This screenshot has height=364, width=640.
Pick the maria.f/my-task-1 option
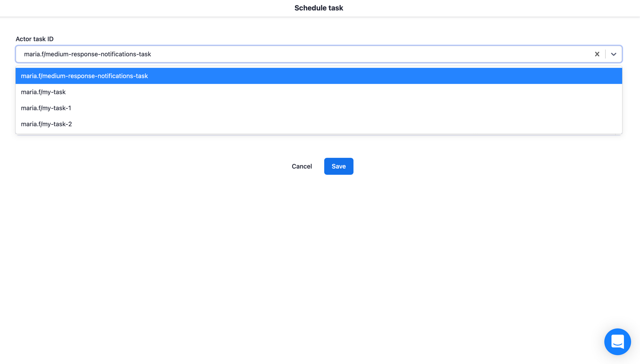pos(46,108)
